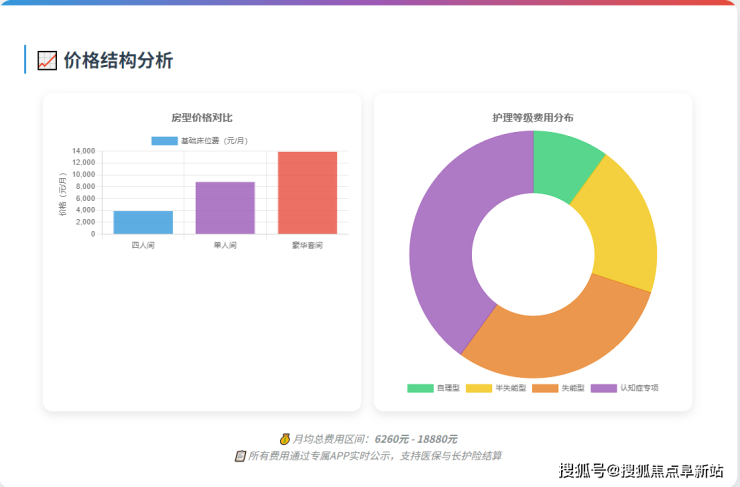Hide the 半失能型 series via its legend
740x487 pixels.
coord(495,388)
